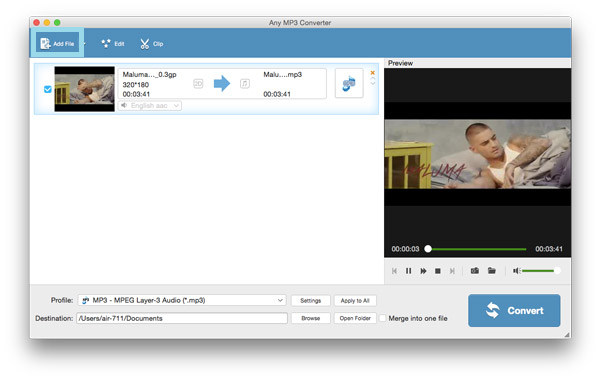The width and height of the screenshot is (600, 380).
Task: Click the yellow minimize window button
Action: tap(47, 23)
